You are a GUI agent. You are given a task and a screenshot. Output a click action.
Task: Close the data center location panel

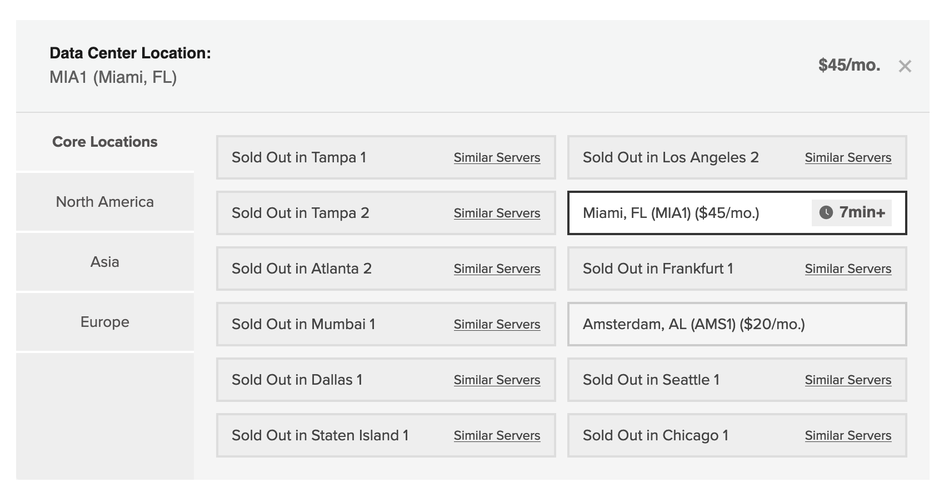[x=904, y=66]
